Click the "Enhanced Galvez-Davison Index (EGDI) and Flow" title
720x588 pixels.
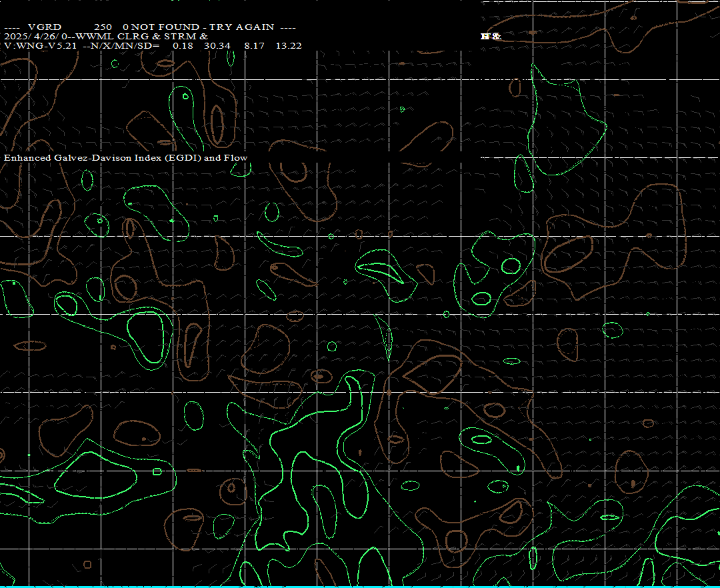point(126,158)
